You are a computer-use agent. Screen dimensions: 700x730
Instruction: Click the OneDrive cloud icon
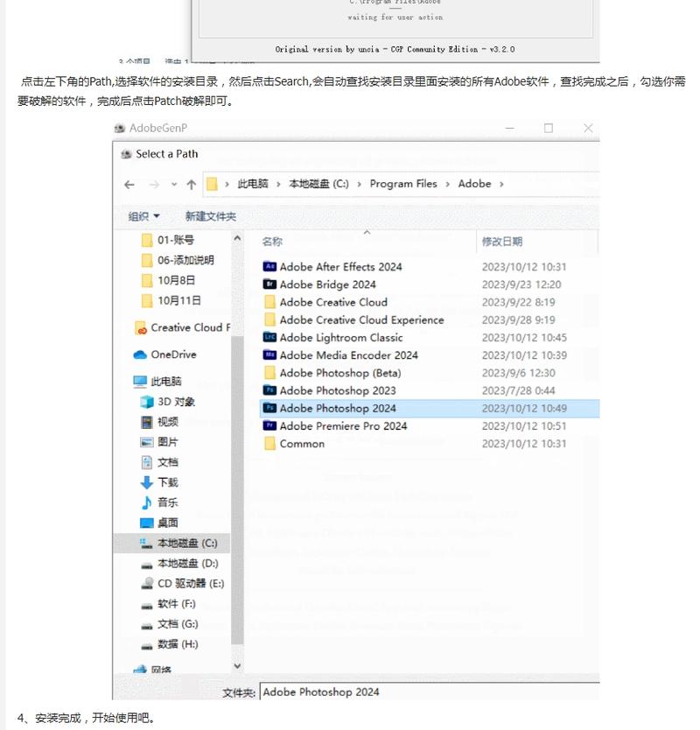(x=140, y=354)
